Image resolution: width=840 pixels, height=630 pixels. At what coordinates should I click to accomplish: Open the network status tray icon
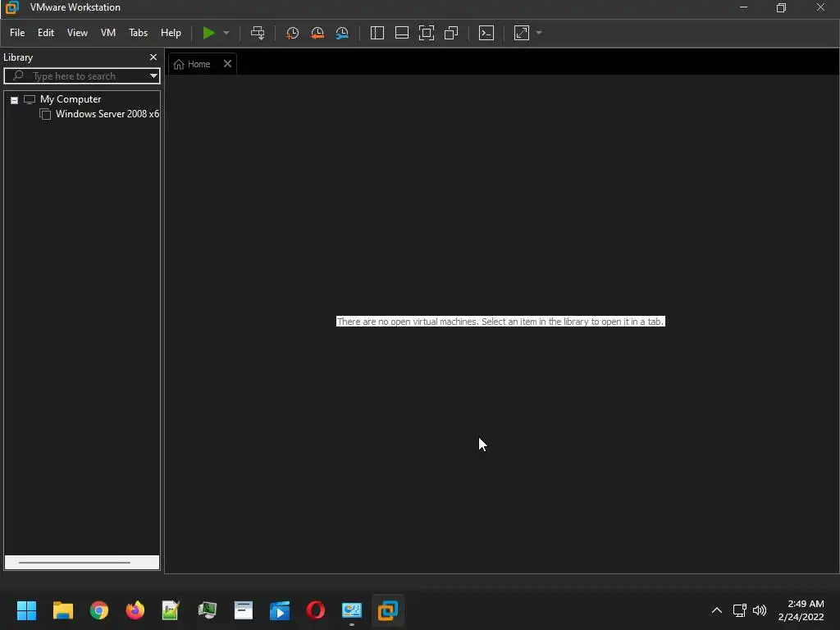point(739,610)
